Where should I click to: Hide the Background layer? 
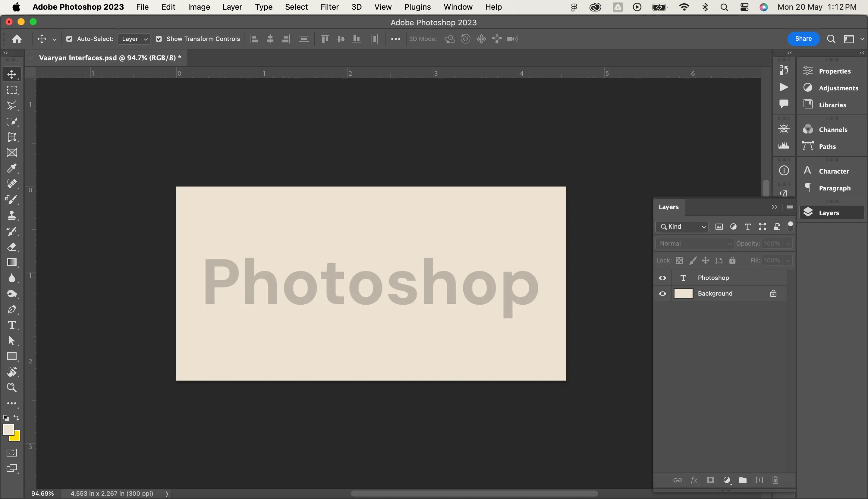point(662,293)
